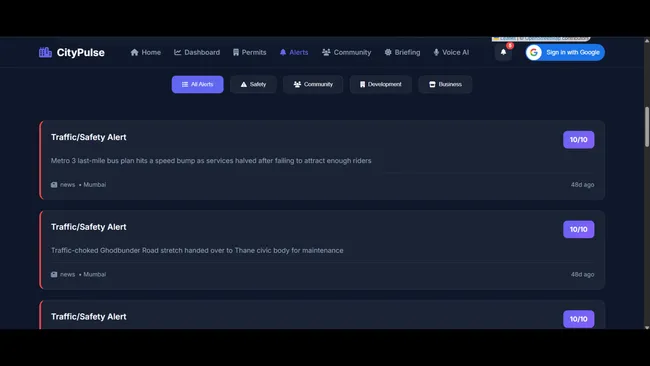
Task: Click the red notification count badge
Action: coord(510,46)
